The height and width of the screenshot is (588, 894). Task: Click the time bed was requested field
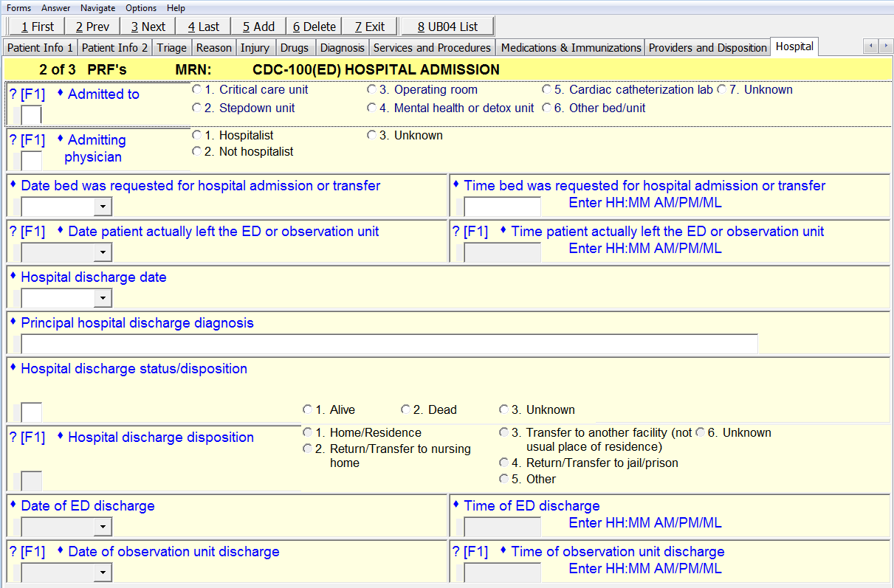(502, 207)
